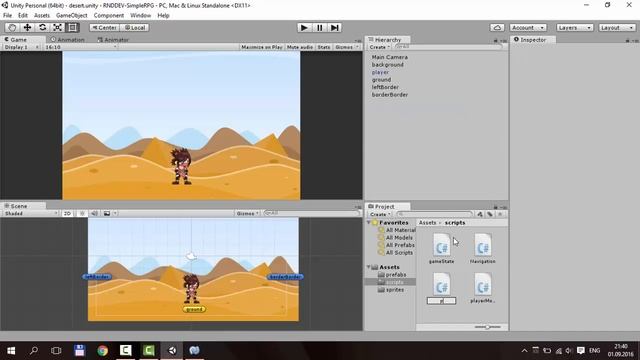This screenshot has width=640, height=360.
Task: Start the game with the Play button
Action: [x=304, y=28]
